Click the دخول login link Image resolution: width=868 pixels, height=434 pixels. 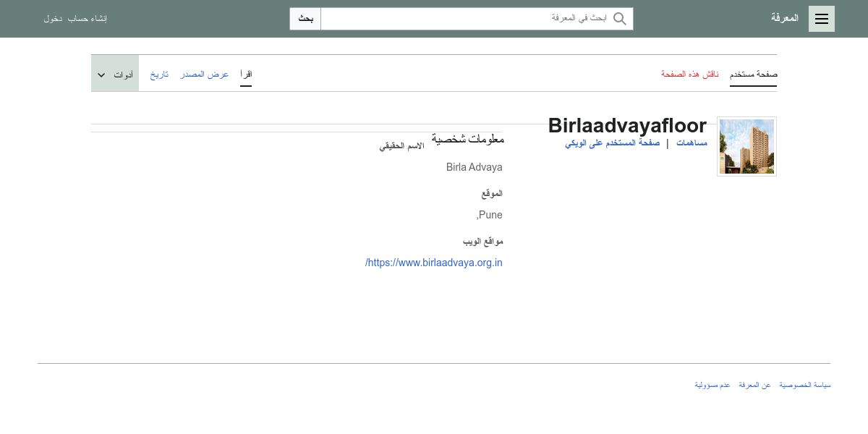click(53, 19)
